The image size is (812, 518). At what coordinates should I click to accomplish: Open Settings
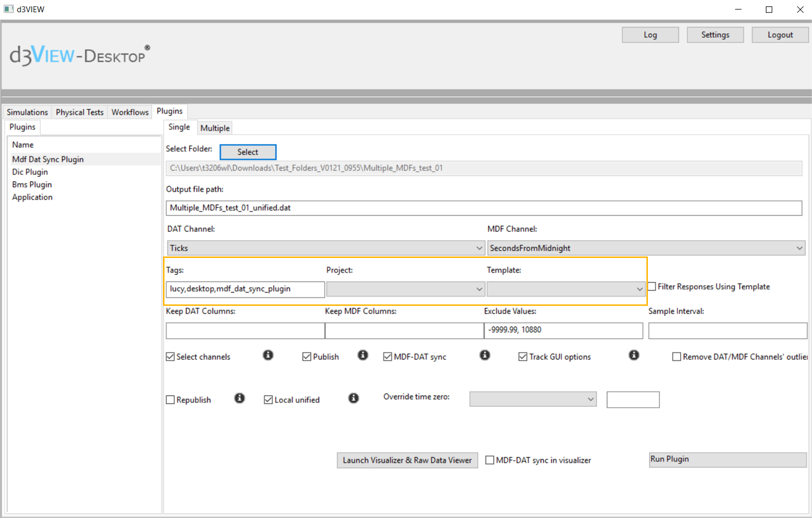[x=715, y=35]
